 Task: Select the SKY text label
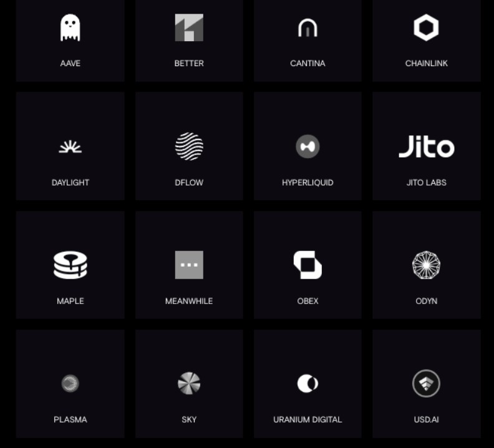(x=189, y=419)
